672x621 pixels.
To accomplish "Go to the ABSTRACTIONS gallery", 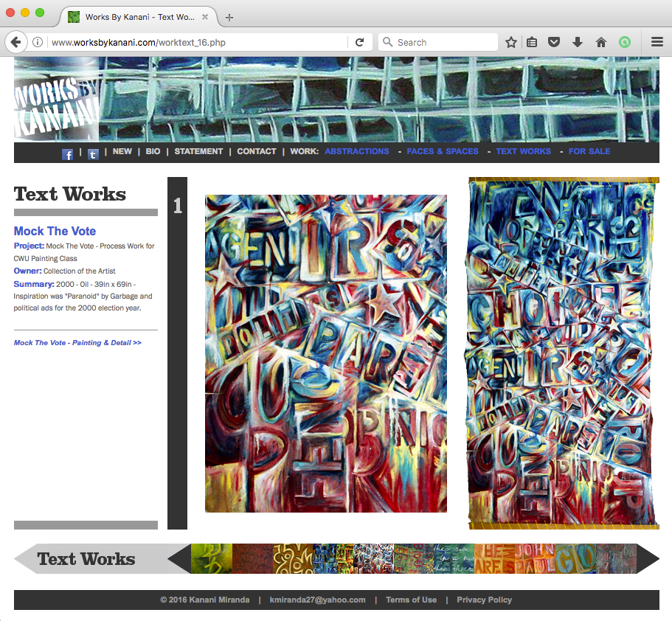I will 357,151.
